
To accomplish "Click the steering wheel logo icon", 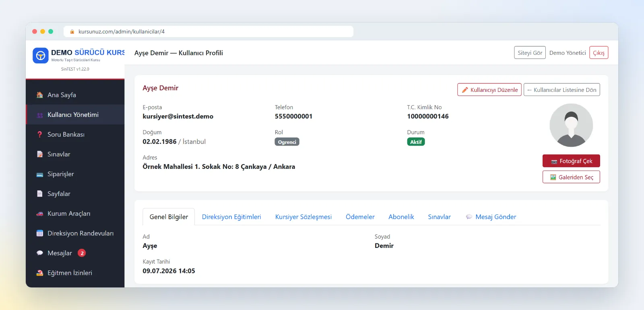I will pos(41,56).
